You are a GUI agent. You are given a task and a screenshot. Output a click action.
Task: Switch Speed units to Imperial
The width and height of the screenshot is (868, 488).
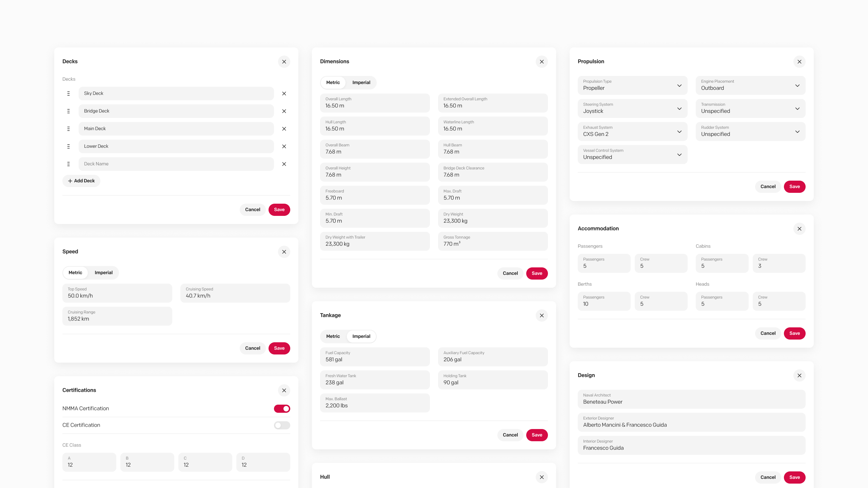pyautogui.click(x=103, y=273)
